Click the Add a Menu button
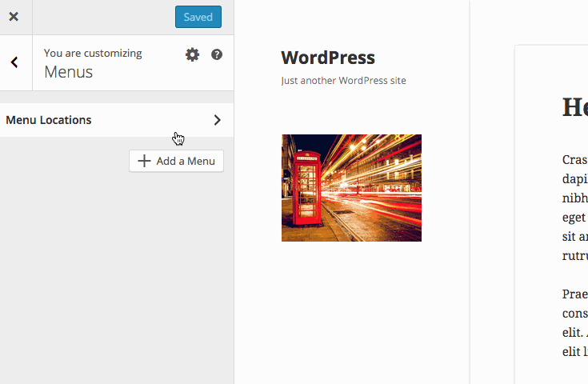 (x=176, y=162)
